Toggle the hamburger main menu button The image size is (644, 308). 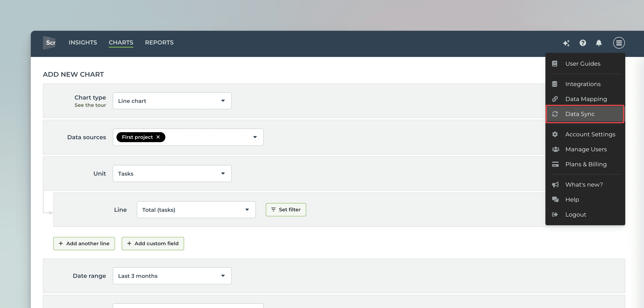[618, 43]
